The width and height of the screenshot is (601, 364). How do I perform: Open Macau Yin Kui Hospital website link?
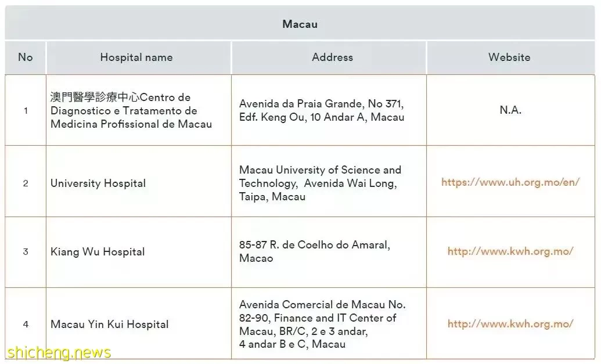(510, 324)
